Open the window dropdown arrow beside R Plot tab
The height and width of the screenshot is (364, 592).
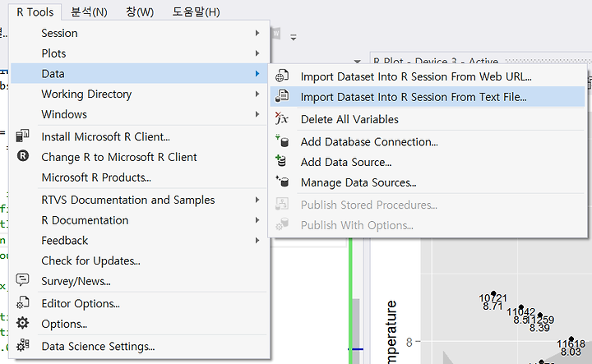(357, 61)
